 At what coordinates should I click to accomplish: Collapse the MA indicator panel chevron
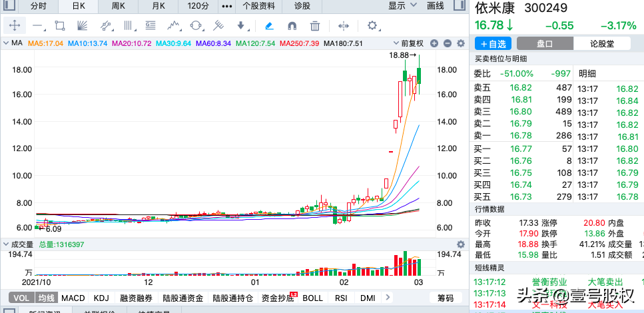pos(5,43)
